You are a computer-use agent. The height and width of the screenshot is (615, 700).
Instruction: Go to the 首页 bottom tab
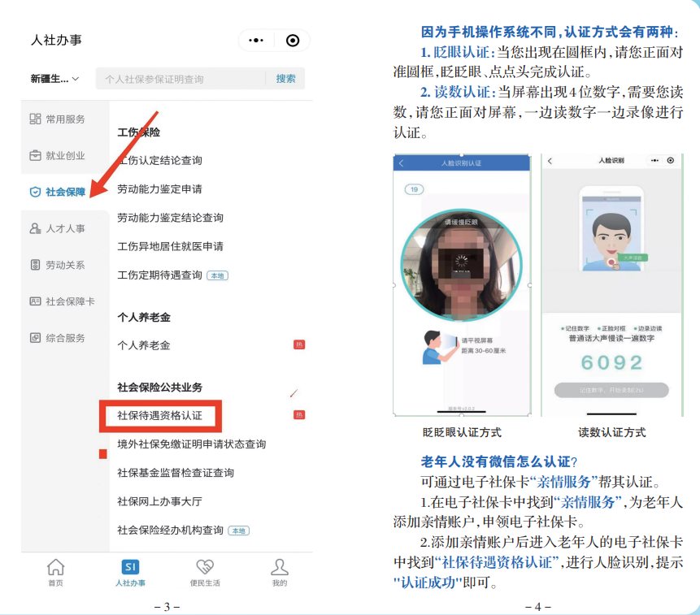(56, 573)
